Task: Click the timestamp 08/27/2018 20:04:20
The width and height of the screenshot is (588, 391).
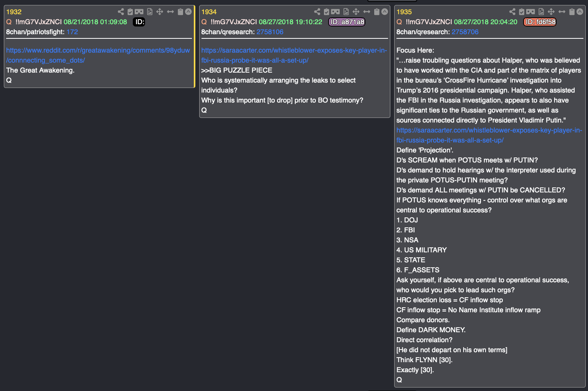Action: [x=486, y=22]
